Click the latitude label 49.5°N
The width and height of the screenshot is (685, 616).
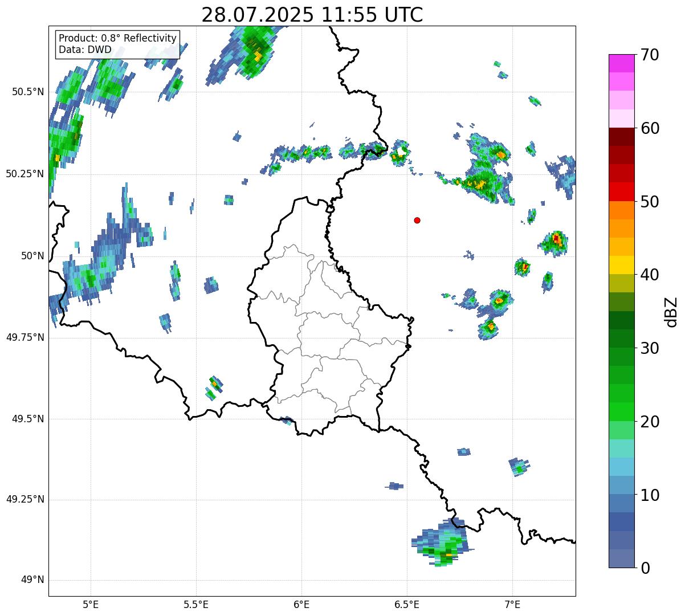pyautogui.click(x=28, y=419)
